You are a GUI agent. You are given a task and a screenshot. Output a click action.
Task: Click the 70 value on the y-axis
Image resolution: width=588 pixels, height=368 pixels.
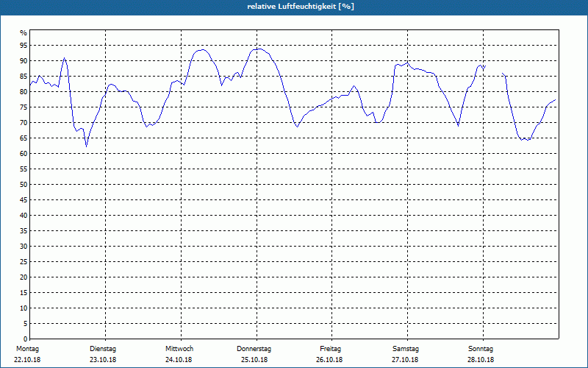tap(24, 123)
